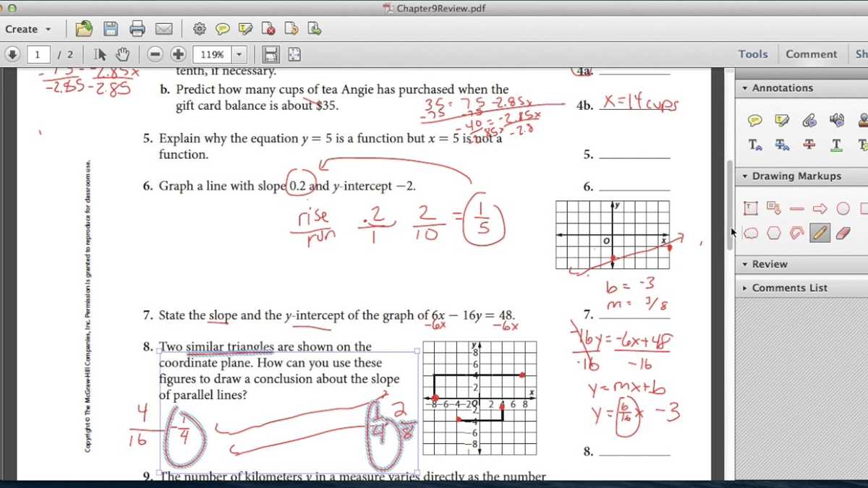Send the file via the email envelope icon
868x488 pixels.
[x=164, y=29]
